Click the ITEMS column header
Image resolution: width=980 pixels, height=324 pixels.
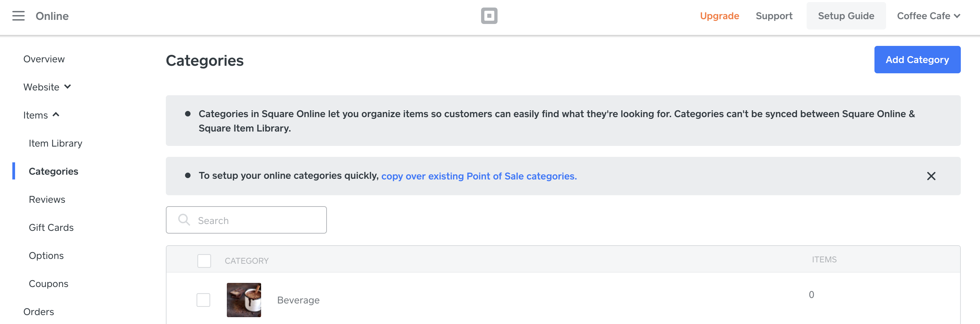coord(824,260)
